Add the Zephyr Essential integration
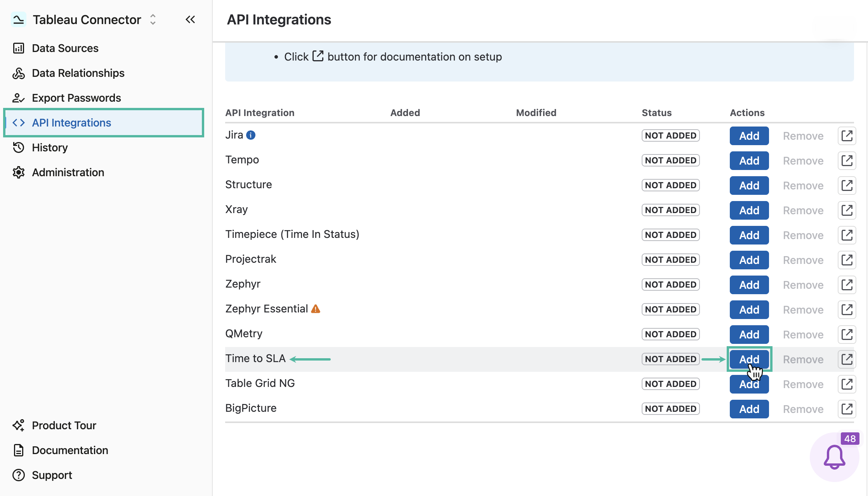This screenshot has height=496, width=868. pos(749,310)
